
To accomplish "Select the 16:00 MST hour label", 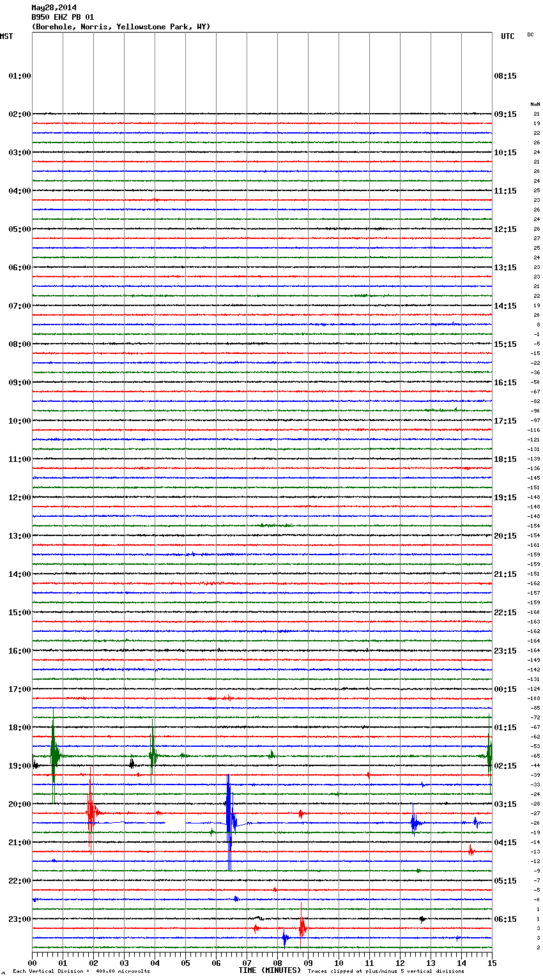I will [x=20, y=651].
